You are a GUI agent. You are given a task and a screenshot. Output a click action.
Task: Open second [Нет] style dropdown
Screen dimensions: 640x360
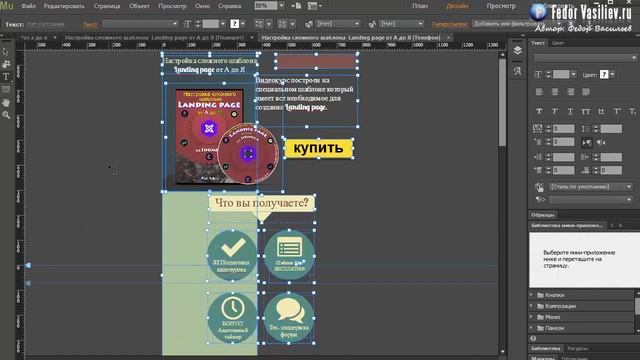tap(402, 24)
